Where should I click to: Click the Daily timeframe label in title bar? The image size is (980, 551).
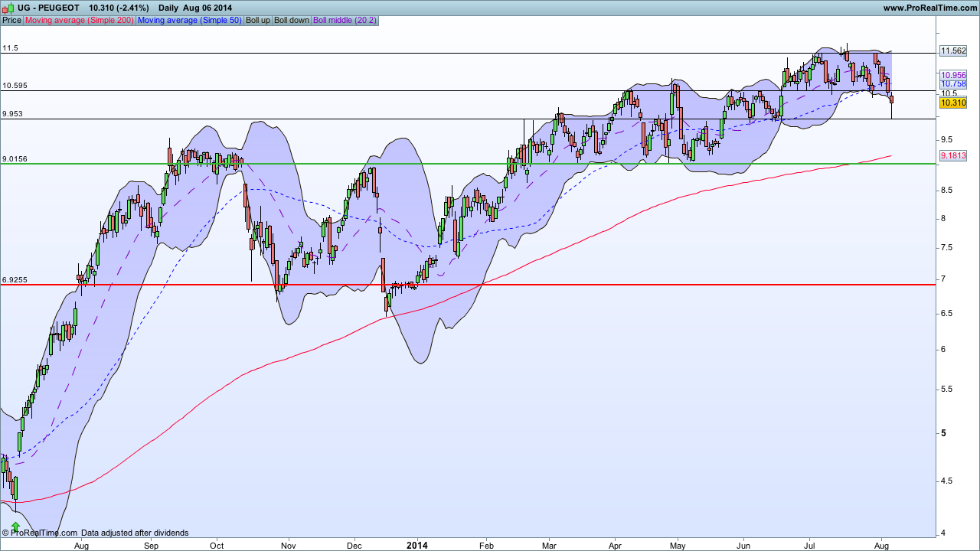click(168, 8)
